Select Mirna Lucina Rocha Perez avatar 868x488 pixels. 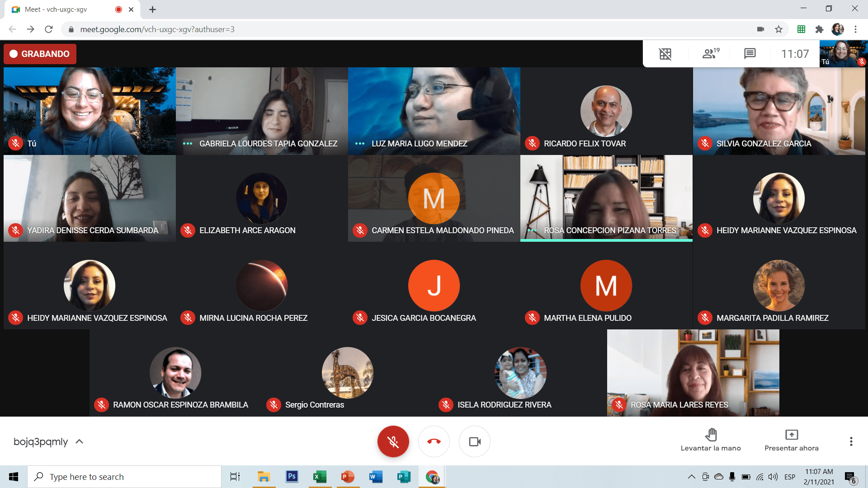pos(262,285)
